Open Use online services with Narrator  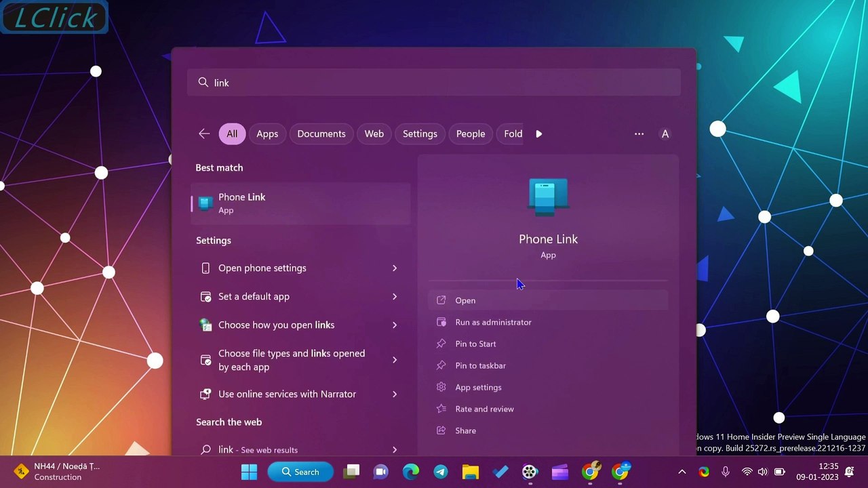[301, 394]
